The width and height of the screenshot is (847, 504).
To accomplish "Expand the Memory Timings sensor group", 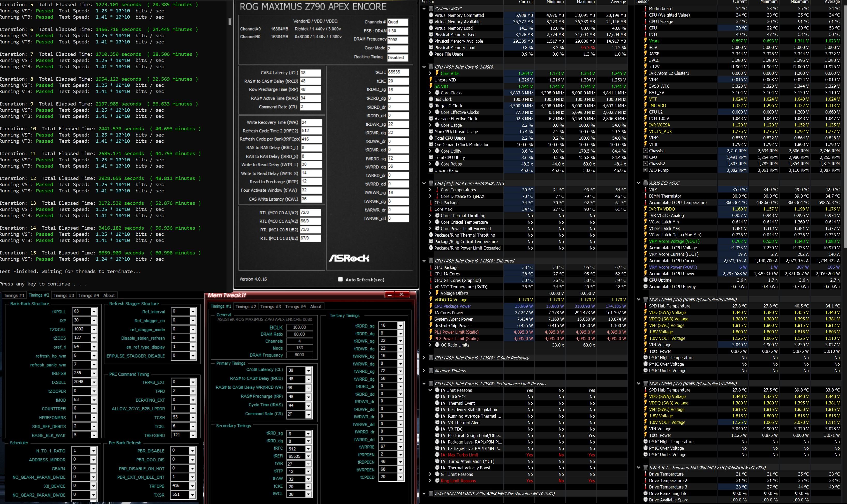I will [x=424, y=371].
